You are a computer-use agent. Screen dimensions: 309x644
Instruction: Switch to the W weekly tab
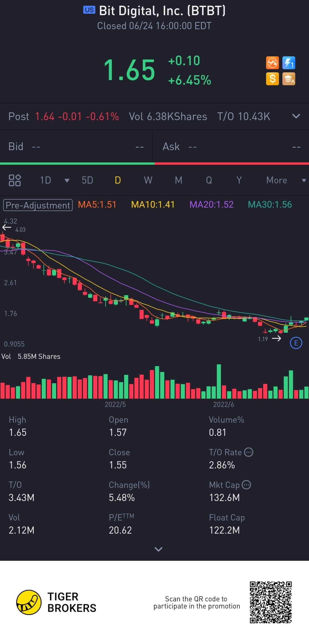click(148, 180)
